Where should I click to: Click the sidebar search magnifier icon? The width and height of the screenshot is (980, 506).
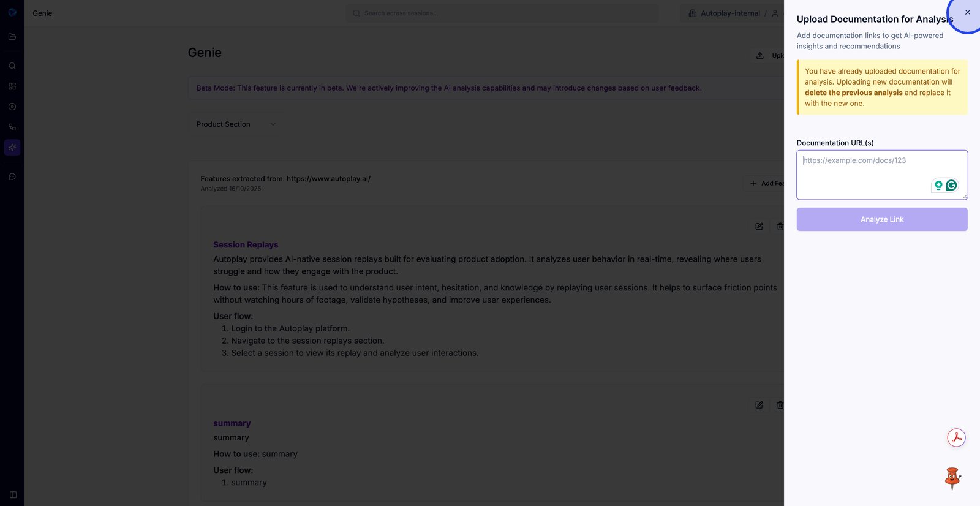pyautogui.click(x=12, y=66)
